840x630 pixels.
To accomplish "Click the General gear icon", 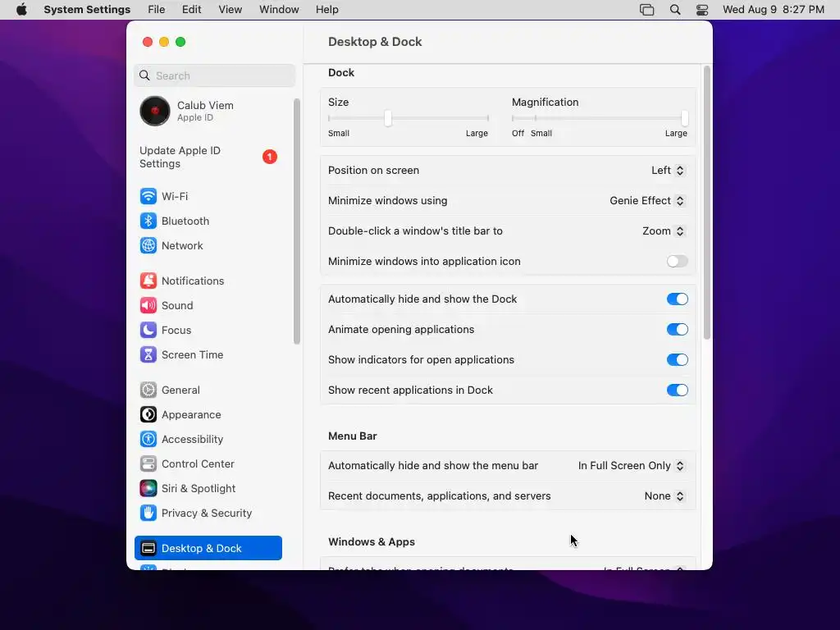I will click(x=148, y=390).
